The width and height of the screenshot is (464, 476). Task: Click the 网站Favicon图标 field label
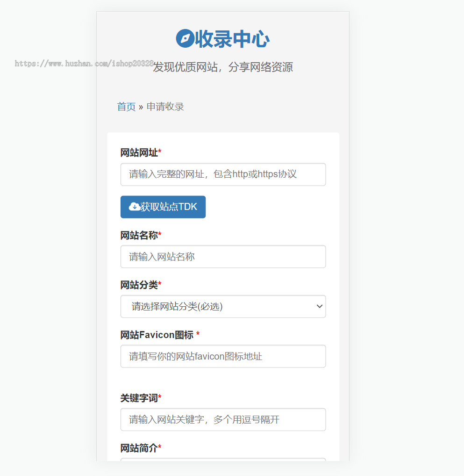[157, 335]
